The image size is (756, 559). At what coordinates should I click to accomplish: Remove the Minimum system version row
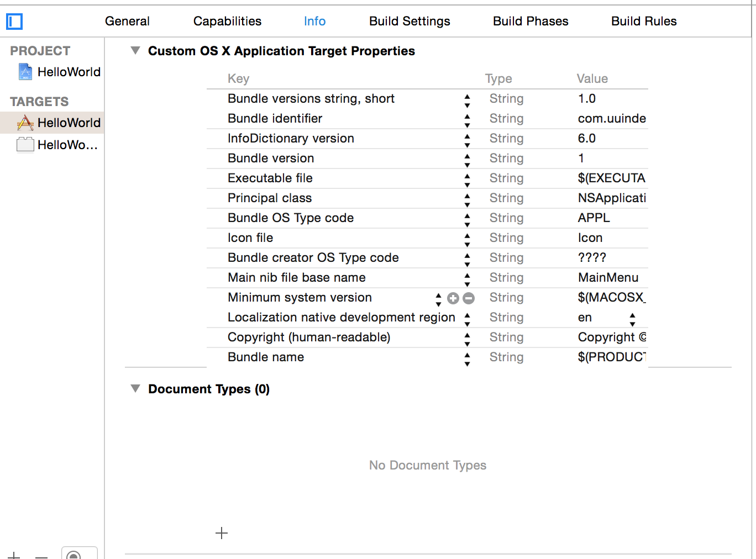[x=469, y=298]
